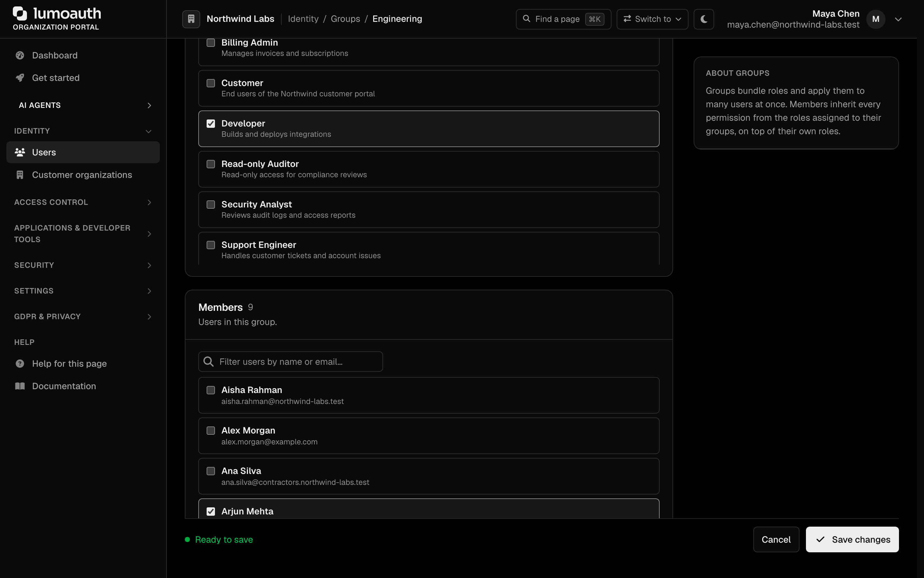924x578 pixels.
Task: Click the Arjun Mehta name
Action: point(247,512)
